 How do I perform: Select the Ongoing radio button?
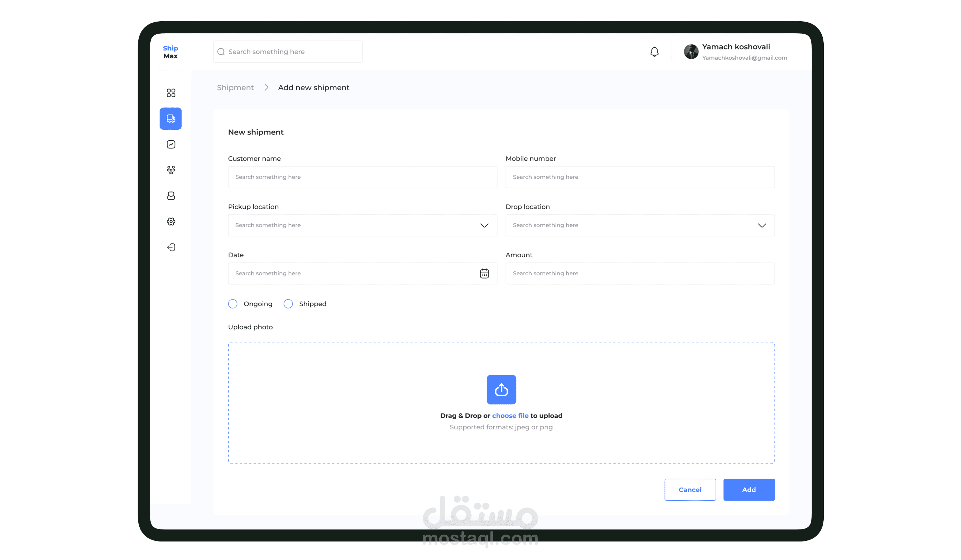[233, 303]
